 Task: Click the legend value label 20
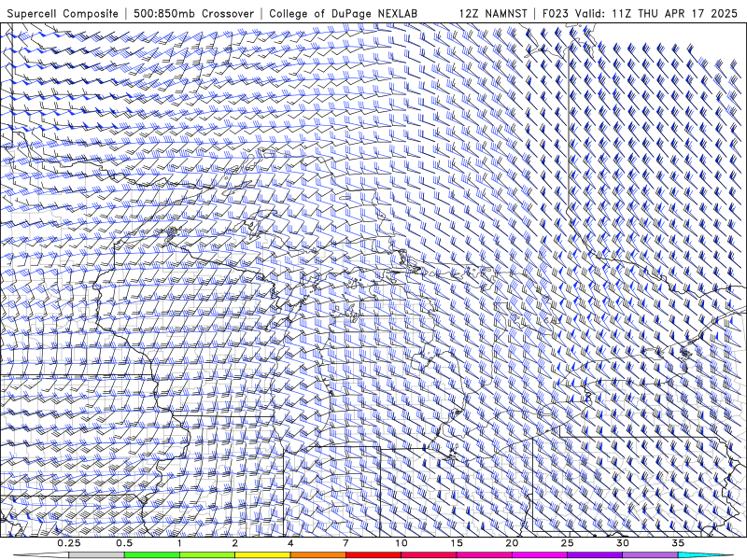512,543
